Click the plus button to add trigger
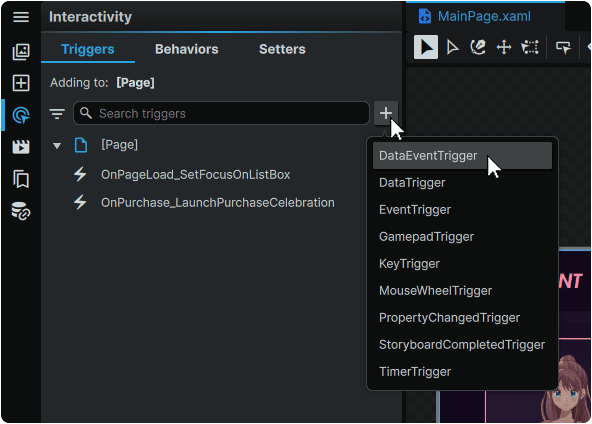Screen dimensions: 592x424 pyautogui.click(x=385, y=113)
